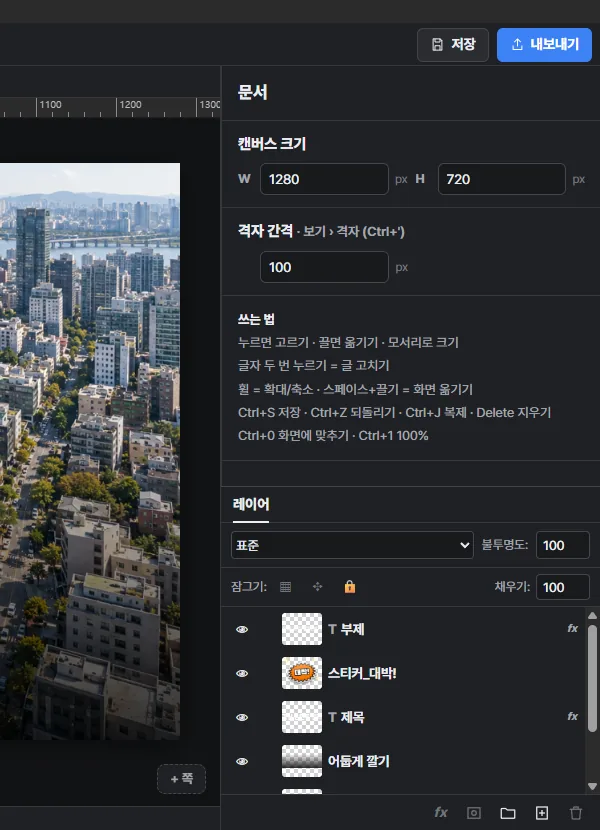The height and width of the screenshot is (830, 600).
Task: Click the 저장 save button
Action: [x=453, y=45]
